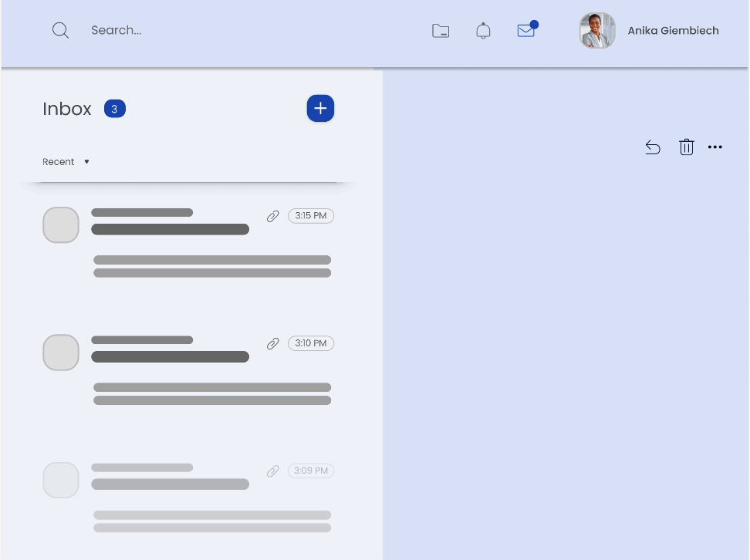
Task: Click the Inbox heading
Action: pos(67,109)
